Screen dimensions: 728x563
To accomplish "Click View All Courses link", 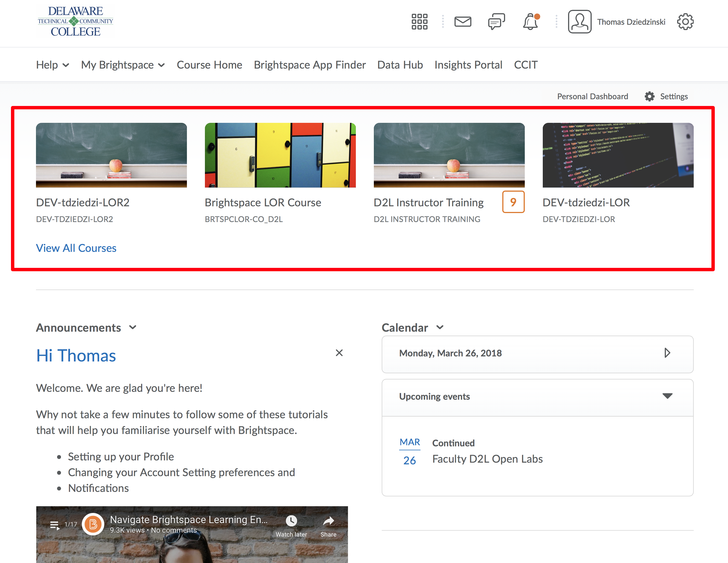I will pyautogui.click(x=76, y=248).
